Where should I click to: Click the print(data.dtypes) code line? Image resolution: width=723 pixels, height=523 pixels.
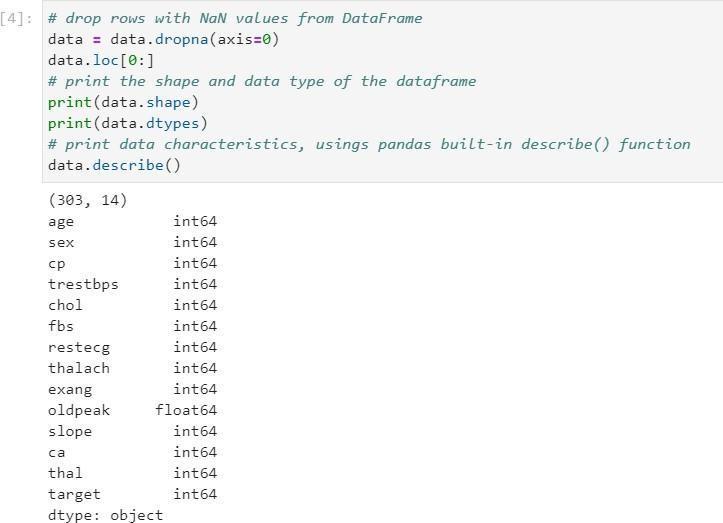[127, 123]
